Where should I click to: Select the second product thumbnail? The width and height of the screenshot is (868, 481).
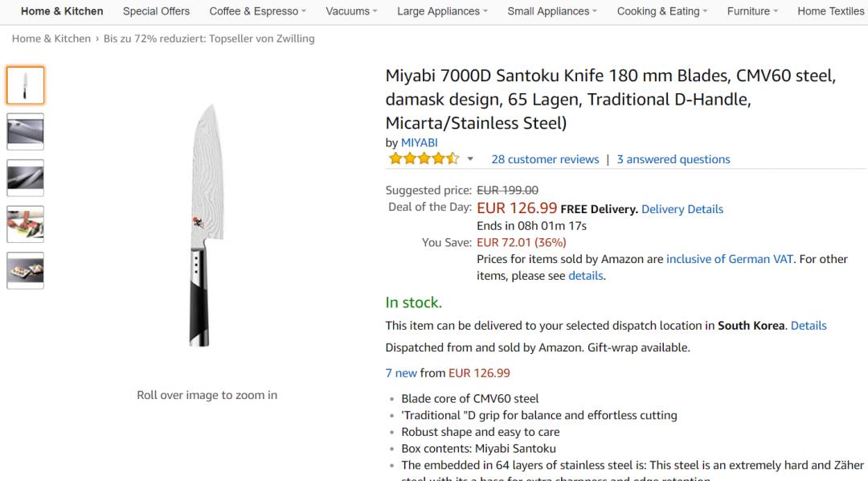pos(26,131)
